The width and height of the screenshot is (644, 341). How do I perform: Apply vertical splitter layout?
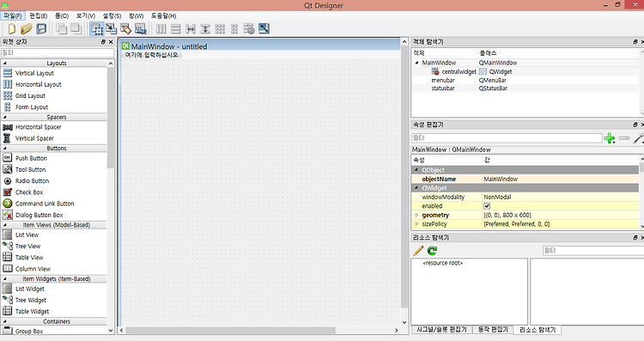(x=205, y=28)
